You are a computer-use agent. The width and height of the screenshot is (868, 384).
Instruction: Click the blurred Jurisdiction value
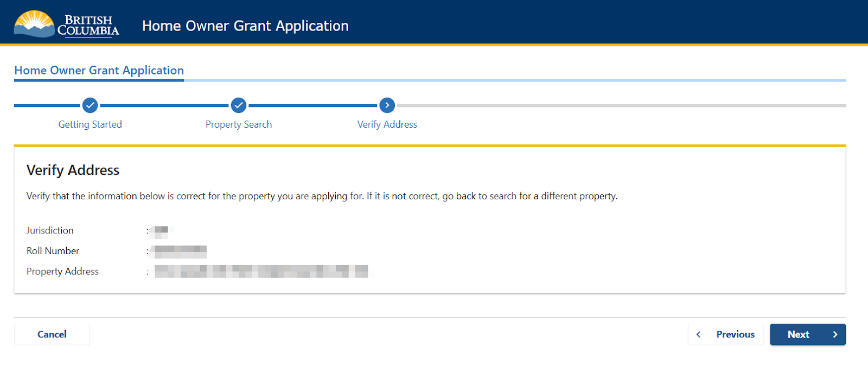(161, 232)
